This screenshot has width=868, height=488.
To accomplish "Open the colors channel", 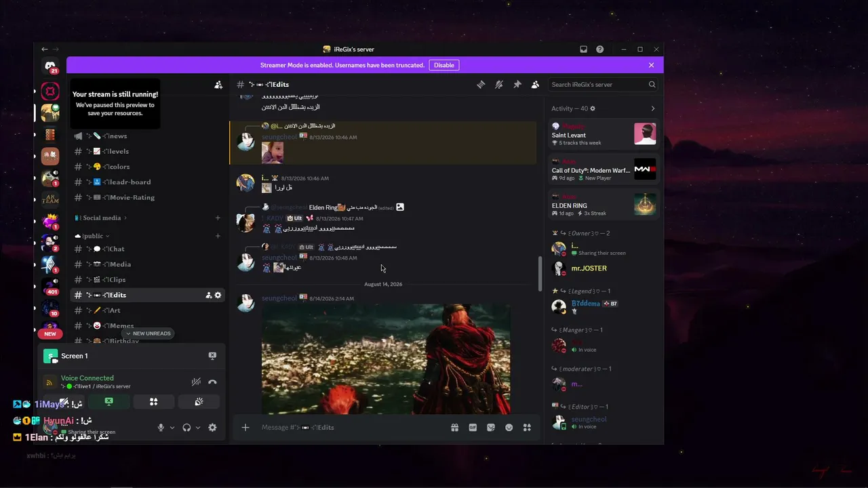I will pyautogui.click(x=149, y=167).
